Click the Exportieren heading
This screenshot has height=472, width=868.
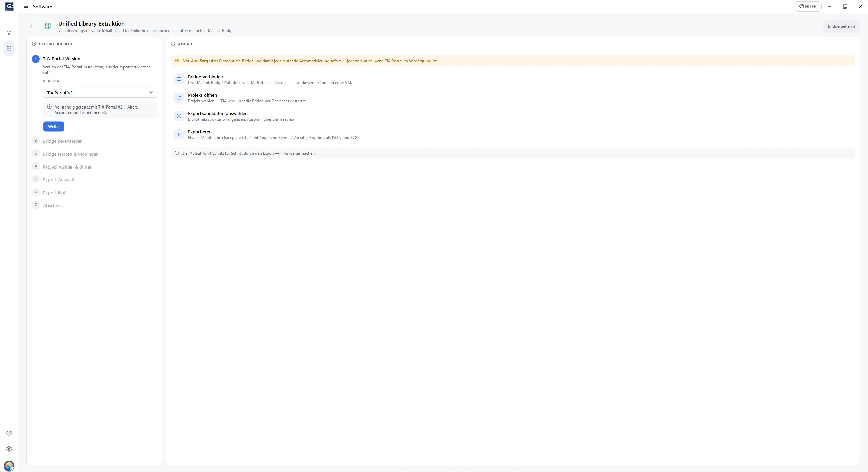coord(200,132)
